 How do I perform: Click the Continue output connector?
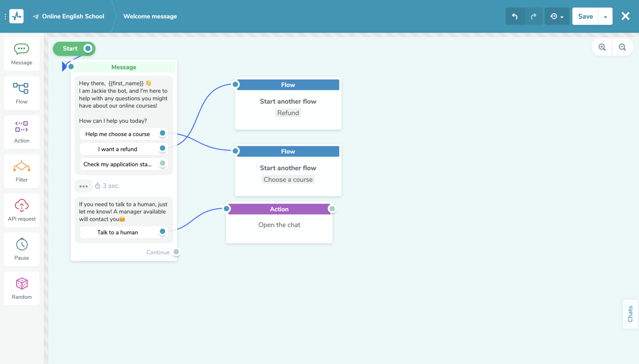pos(176,252)
